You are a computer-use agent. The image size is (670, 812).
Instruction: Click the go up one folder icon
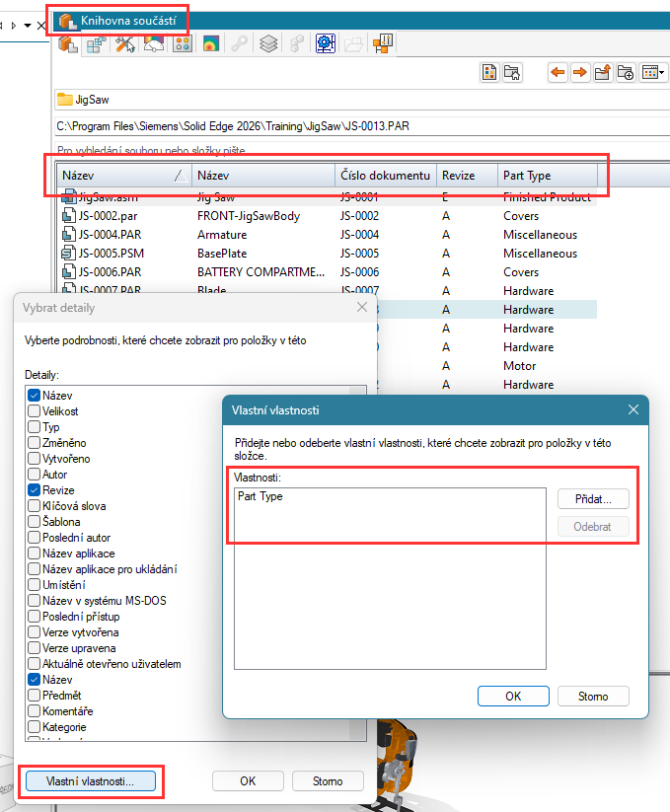click(x=602, y=72)
